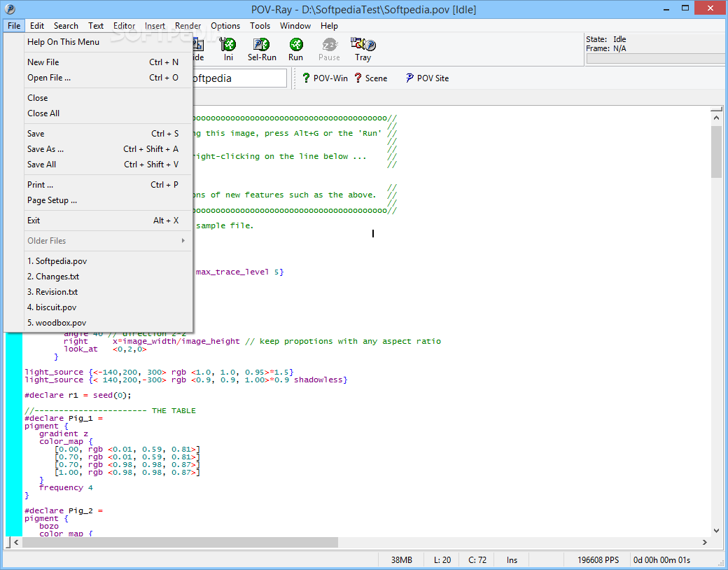
Task: Click the L: 20 status bar entry
Action: tap(442, 559)
